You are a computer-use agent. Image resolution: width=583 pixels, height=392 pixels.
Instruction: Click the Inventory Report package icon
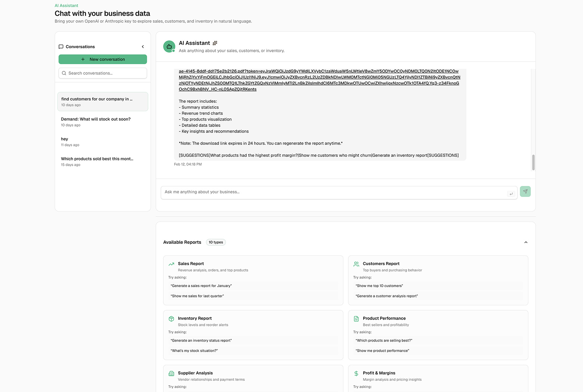pos(171,318)
